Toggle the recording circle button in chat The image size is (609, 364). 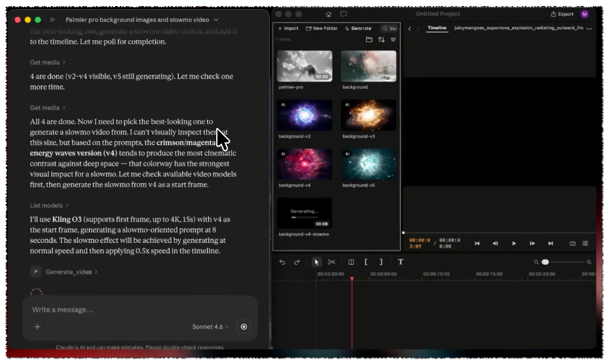click(244, 327)
